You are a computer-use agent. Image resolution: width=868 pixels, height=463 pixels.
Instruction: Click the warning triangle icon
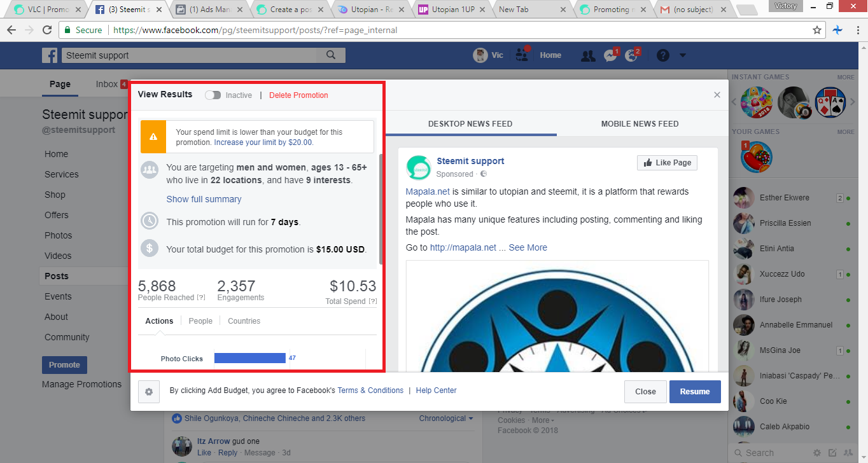click(153, 136)
